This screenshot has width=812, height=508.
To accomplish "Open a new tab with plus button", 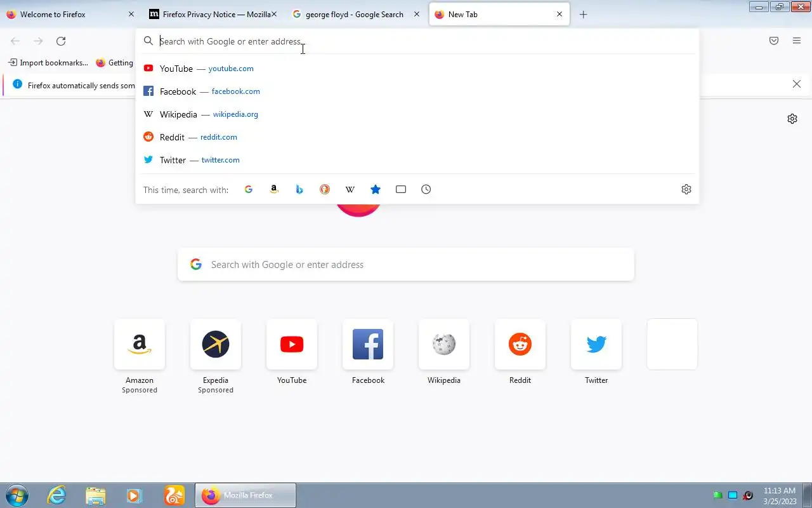I will (x=584, y=14).
